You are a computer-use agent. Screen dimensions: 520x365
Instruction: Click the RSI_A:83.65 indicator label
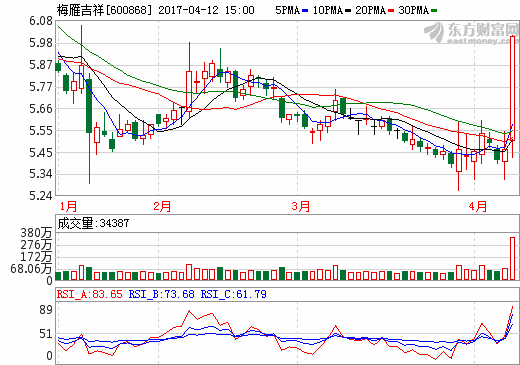(x=89, y=294)
